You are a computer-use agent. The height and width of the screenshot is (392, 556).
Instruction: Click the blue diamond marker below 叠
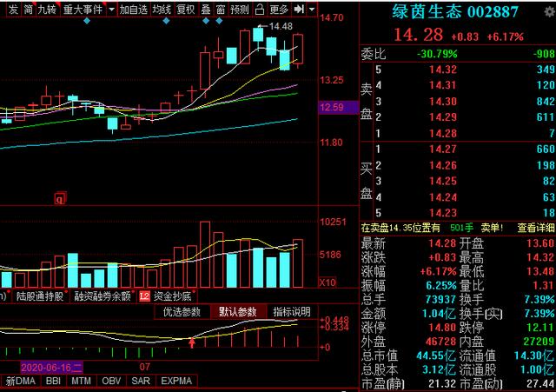click(x=206, y=21)
